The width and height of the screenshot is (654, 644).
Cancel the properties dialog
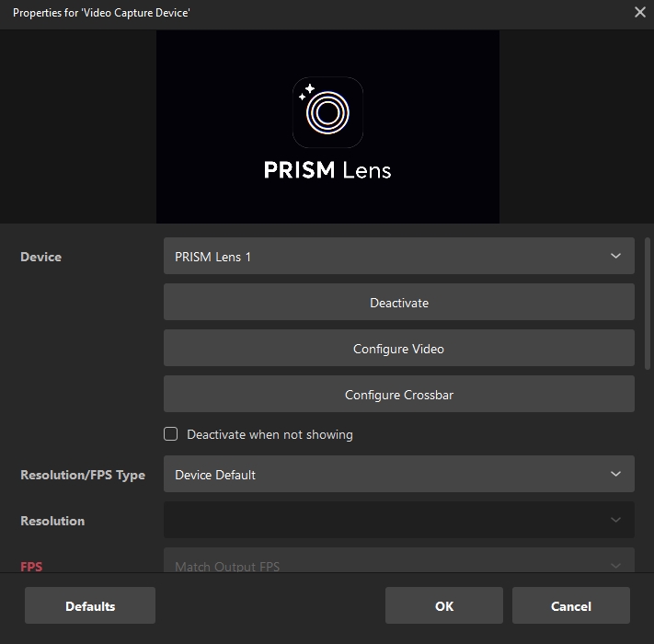[570, 605]
